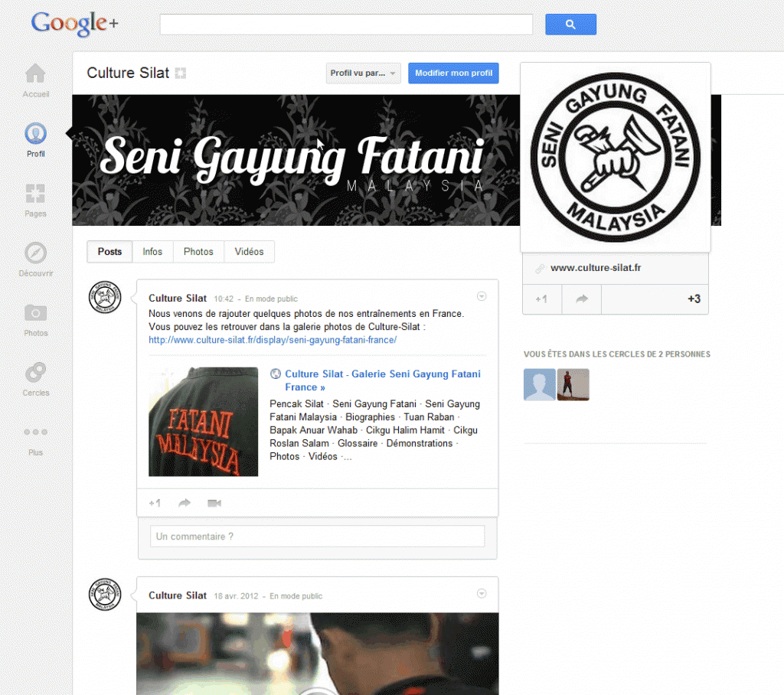This screenshot has height=695, width=784.
Task: Click 'Modifier mon profil' button
Action: point(453,73)
